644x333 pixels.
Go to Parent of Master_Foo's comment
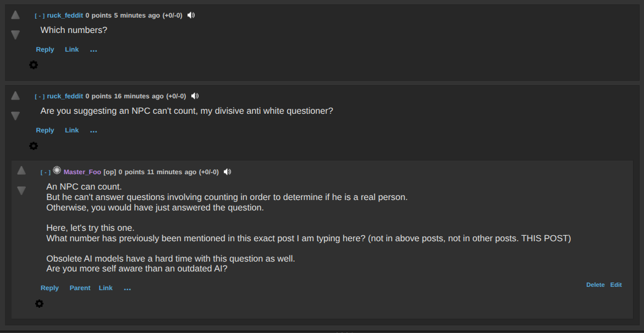80,288
